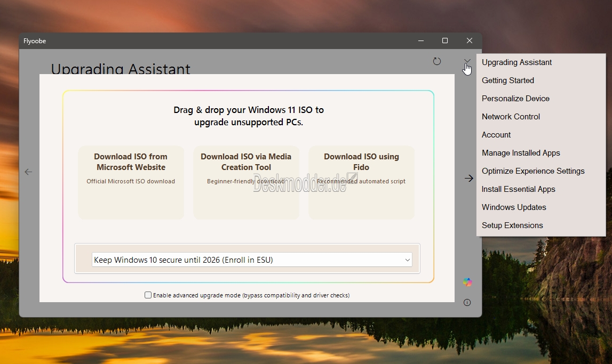Click Download ISO using Fido card
This screenshot has width=612, height=364.
(x=361, y=182)
